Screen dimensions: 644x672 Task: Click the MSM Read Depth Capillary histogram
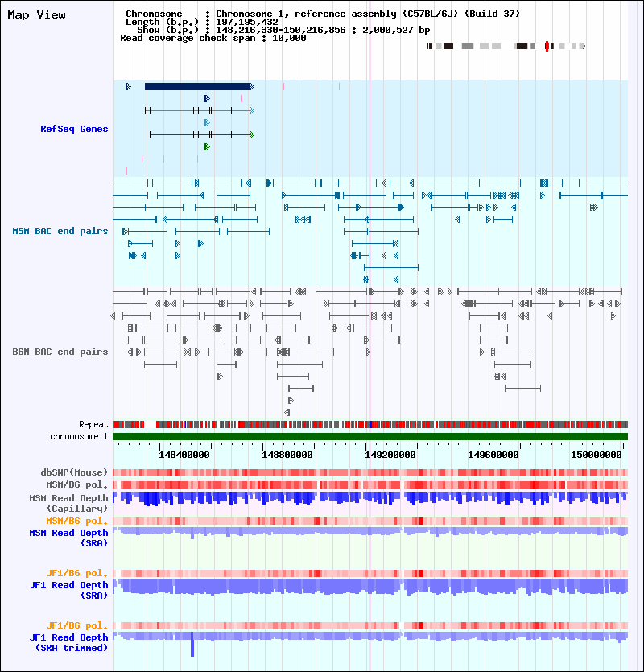pos(370,498)
